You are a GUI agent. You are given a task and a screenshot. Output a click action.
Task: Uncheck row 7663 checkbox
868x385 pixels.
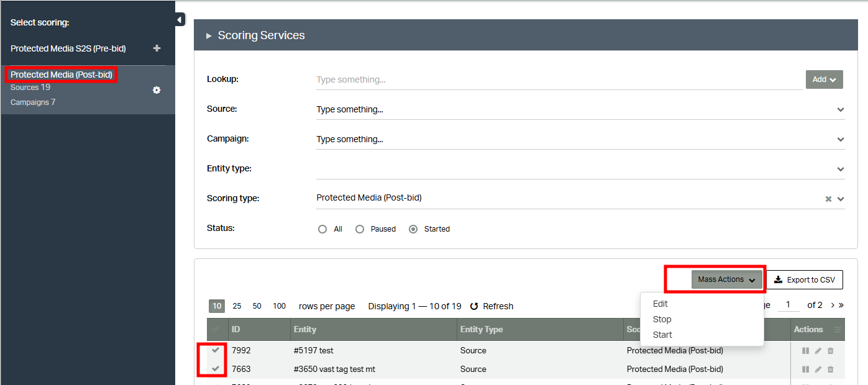pos(216,369)
